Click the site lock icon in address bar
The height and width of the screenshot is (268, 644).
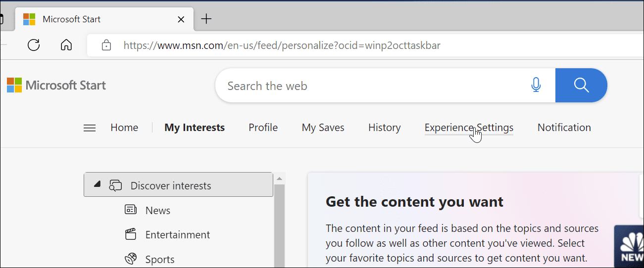pyautogui.click(x=106, y=45)
